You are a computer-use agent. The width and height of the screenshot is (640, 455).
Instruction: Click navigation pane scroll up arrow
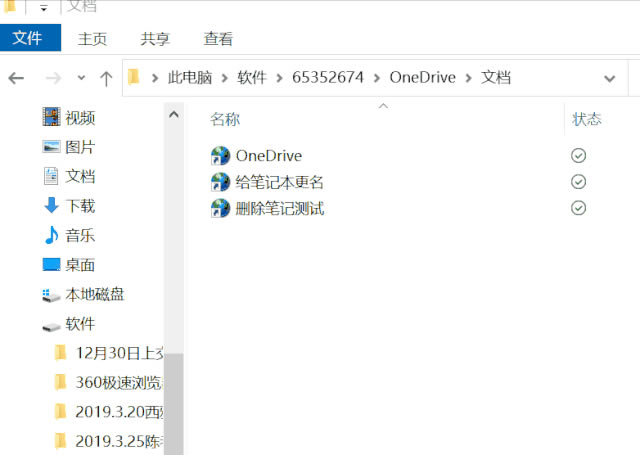(x=174, y=115)
